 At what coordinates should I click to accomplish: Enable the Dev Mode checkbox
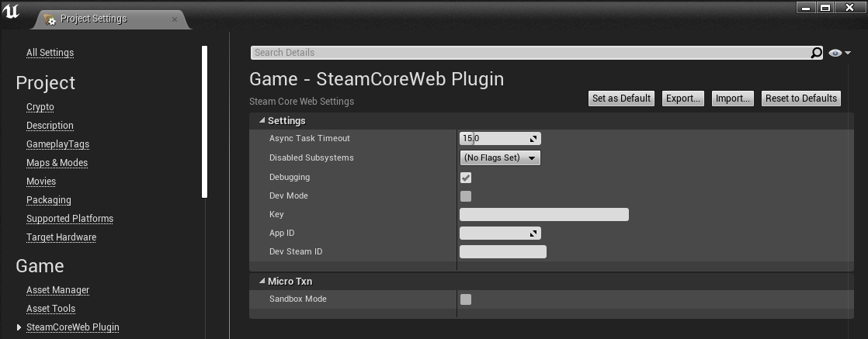[x=466, y=196]
